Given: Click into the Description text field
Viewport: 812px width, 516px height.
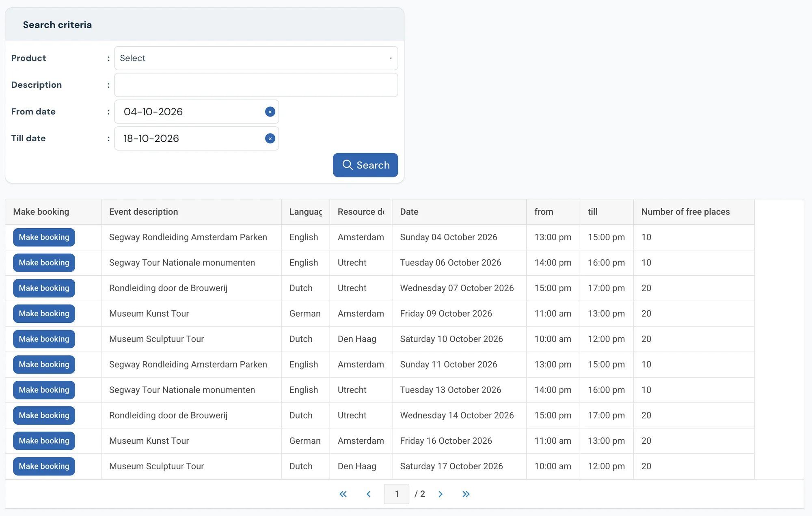Looking at the screenshot, I should tap(256, 85).
